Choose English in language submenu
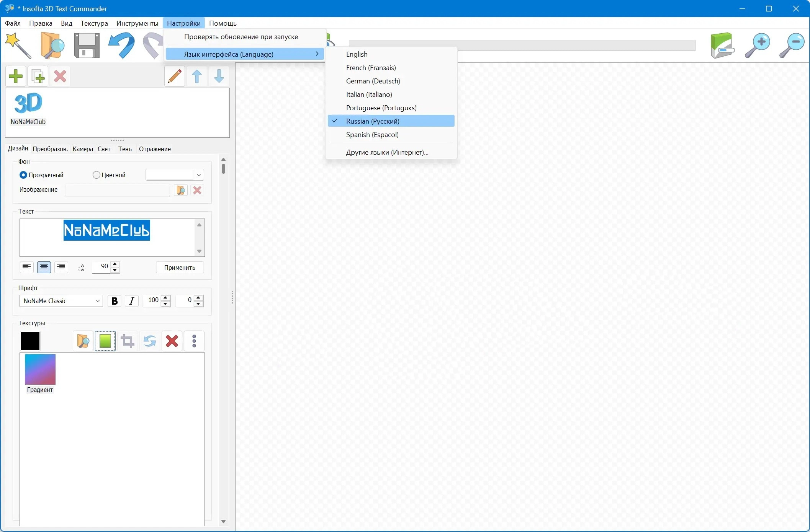Screen dimensions: 810x532 click(357, 54)
